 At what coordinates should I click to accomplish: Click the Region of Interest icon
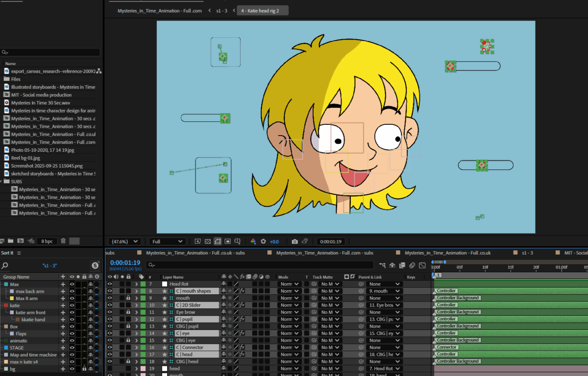[228, 241]
